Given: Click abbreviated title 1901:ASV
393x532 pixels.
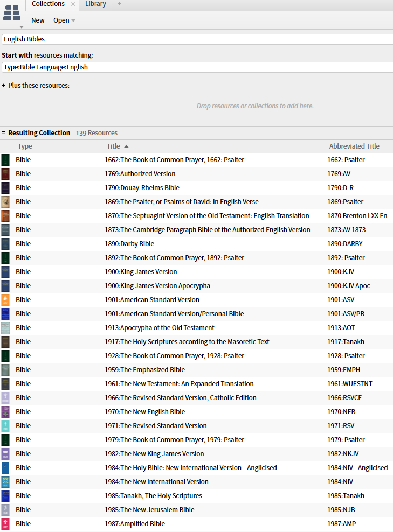Looking at the screenshot, I should 341,299.
